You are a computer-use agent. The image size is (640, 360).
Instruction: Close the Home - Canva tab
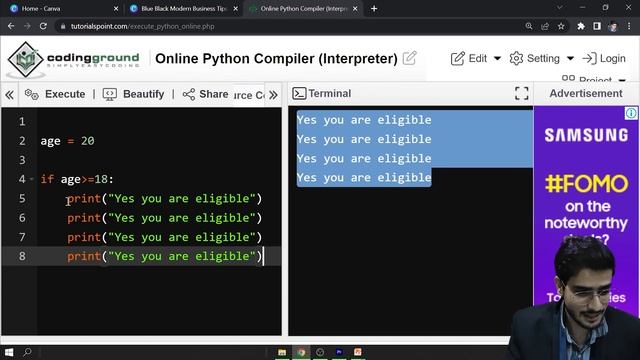(x=116, y=9)
